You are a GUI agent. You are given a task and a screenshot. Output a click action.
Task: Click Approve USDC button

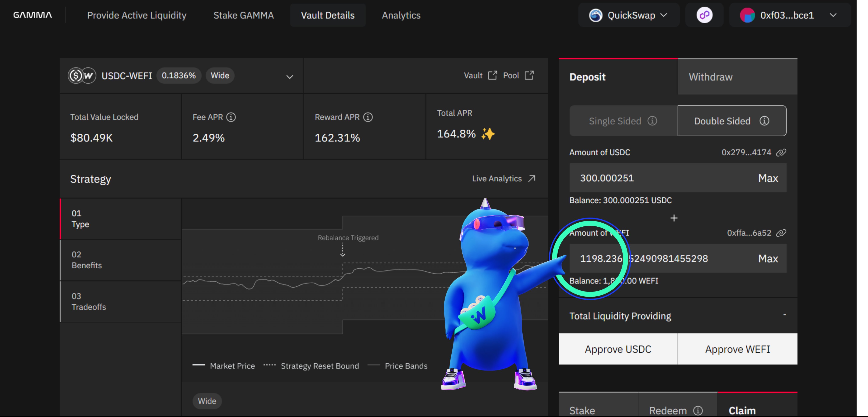coord(618,349)
